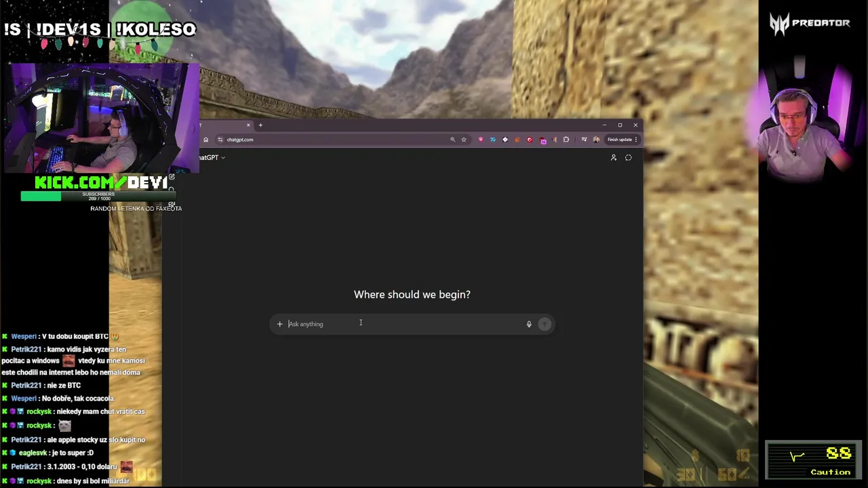
Task: Click chat message 'ale apple stocky uz slo kupit no'
Action: [96, 440]
